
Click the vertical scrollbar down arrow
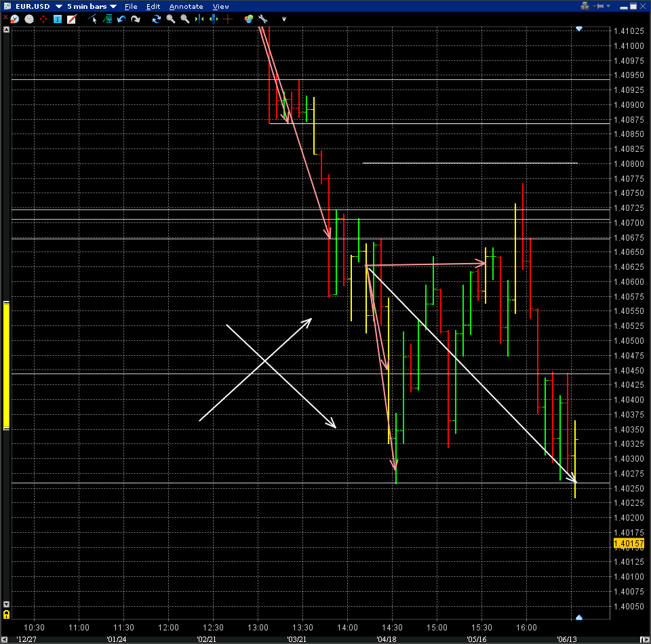click(x=6, y=605)
